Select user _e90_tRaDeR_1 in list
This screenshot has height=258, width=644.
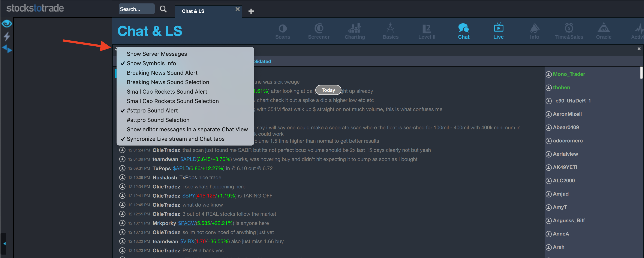pos(572,101)
